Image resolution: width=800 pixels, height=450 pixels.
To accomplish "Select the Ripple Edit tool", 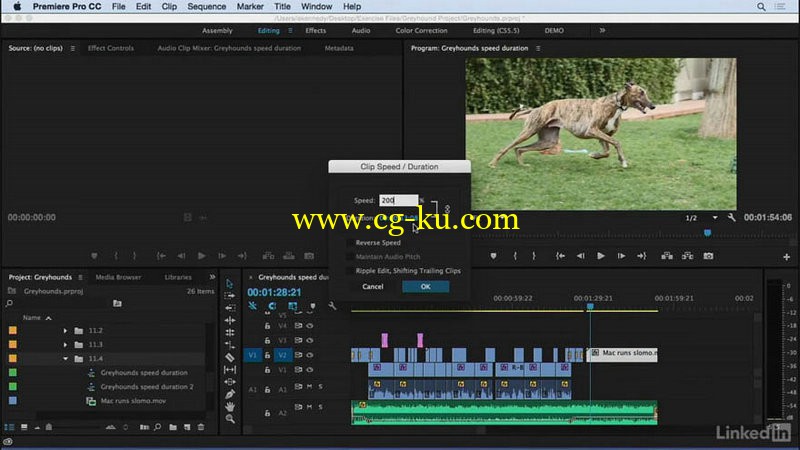I will (x=230, y=320).
